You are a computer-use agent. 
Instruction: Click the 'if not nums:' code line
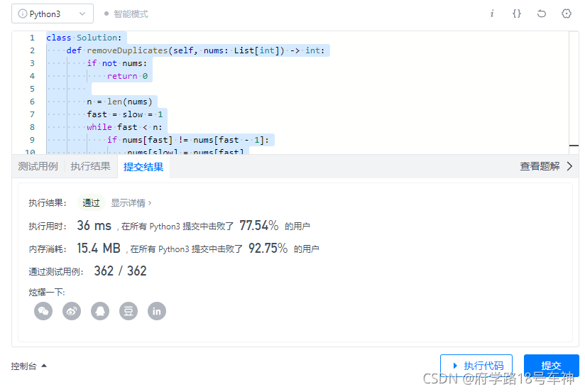pos(116,63)
